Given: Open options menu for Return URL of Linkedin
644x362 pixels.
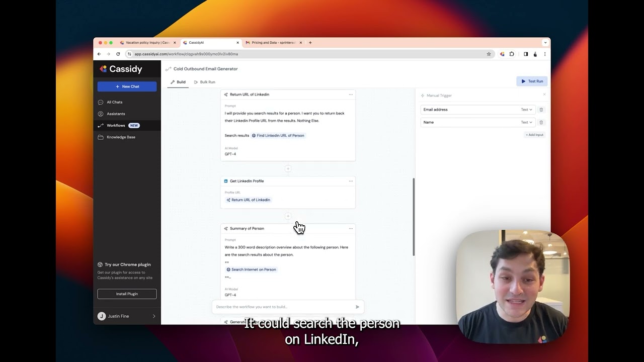Looking at the screenshot, I should 351,95.
